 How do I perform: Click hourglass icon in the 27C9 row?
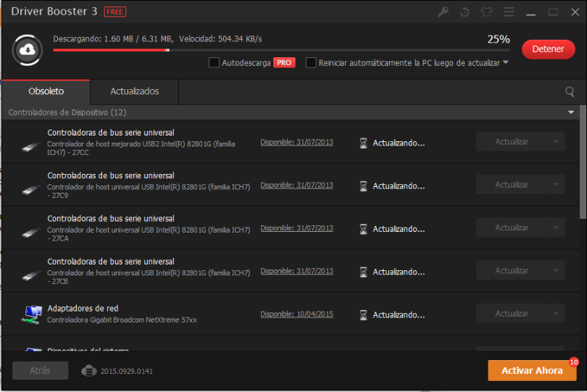[x=363, y=186]
